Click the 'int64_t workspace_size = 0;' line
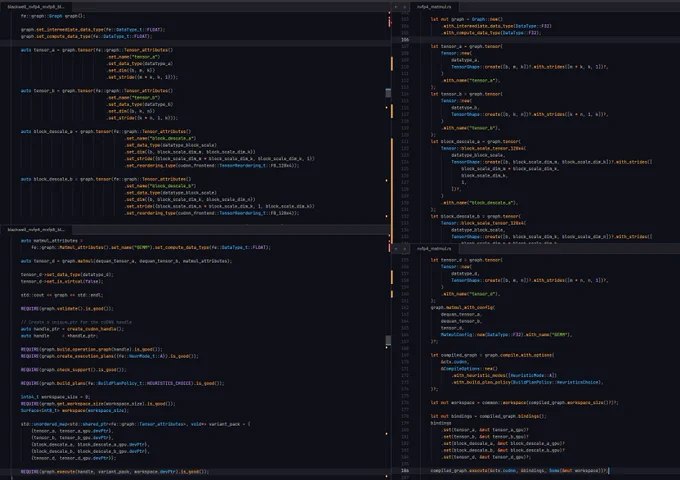 pos(55,397)
